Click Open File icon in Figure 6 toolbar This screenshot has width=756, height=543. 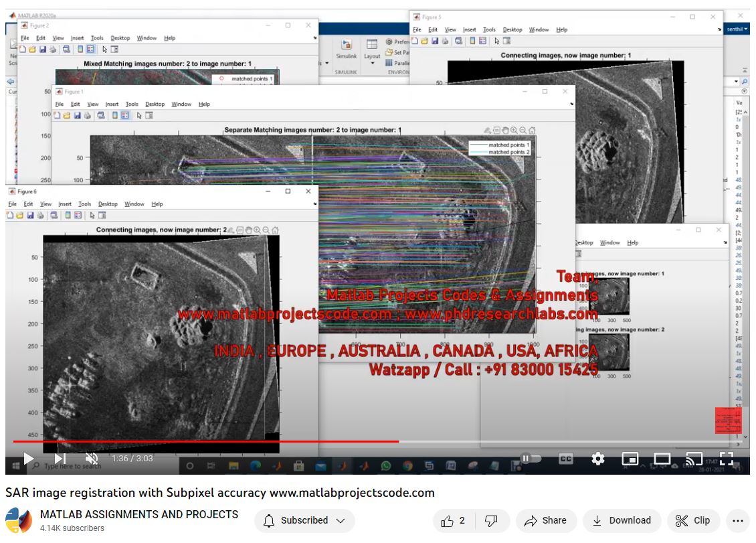point(20,216)
